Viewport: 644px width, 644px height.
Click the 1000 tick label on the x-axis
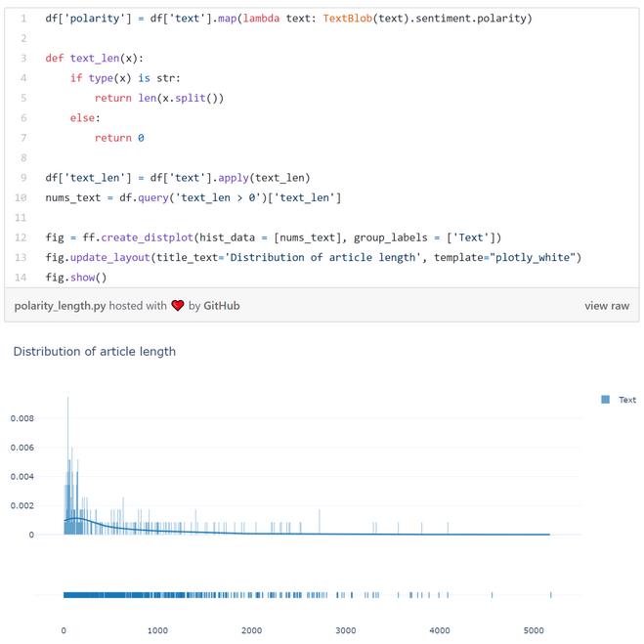pos(157,631)
